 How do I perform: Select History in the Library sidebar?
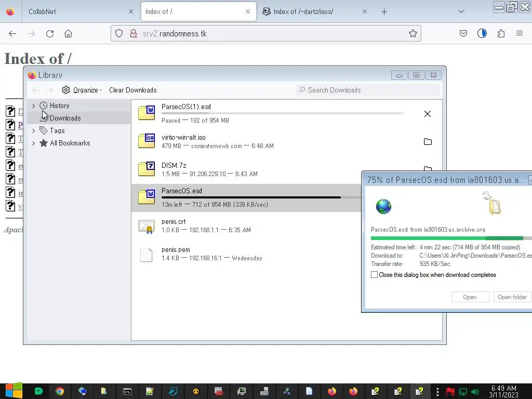click(59, 105)
